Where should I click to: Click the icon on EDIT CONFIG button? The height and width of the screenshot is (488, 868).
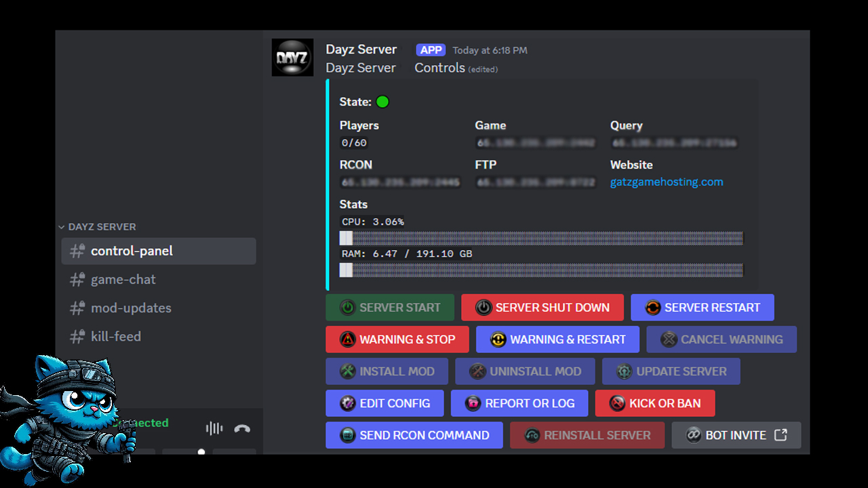(347, 403)
